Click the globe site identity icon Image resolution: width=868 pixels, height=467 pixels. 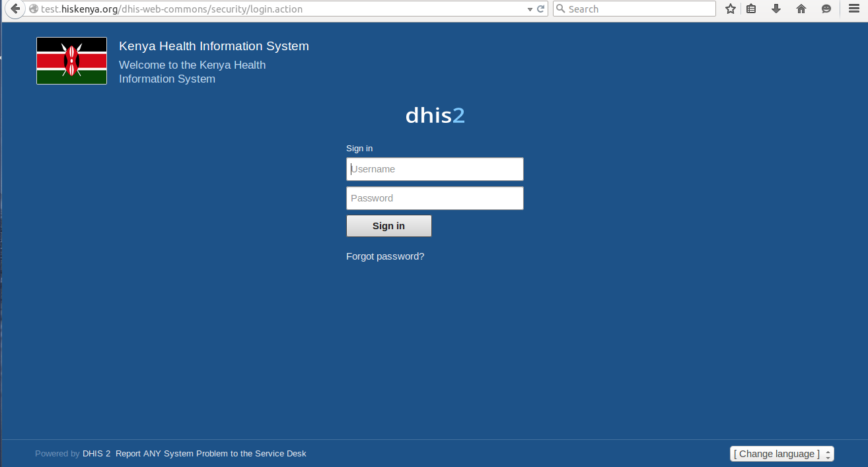coord(33,9)
